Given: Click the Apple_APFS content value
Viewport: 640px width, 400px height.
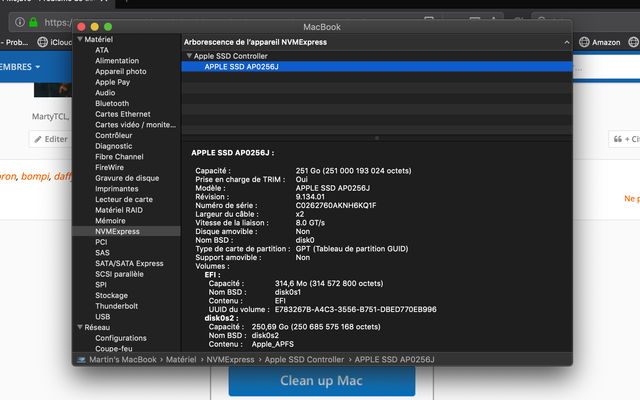Looking at the screenshot, I should (272, 344).
